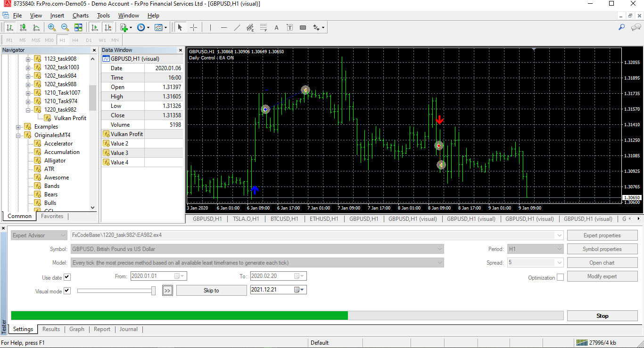
Task: Select the candlestick chart icon
Action: click(x=23, y=27)
